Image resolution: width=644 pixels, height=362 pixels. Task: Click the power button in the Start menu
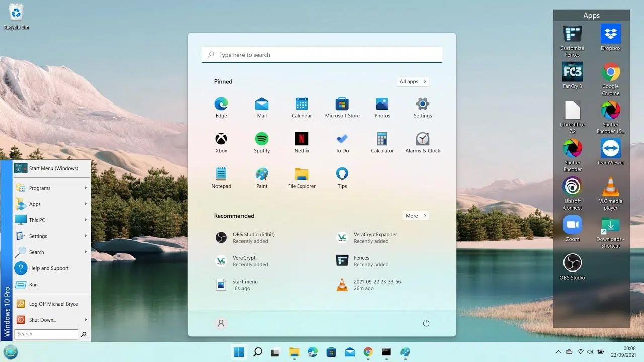pyautogui.click(x=426, y=323)
